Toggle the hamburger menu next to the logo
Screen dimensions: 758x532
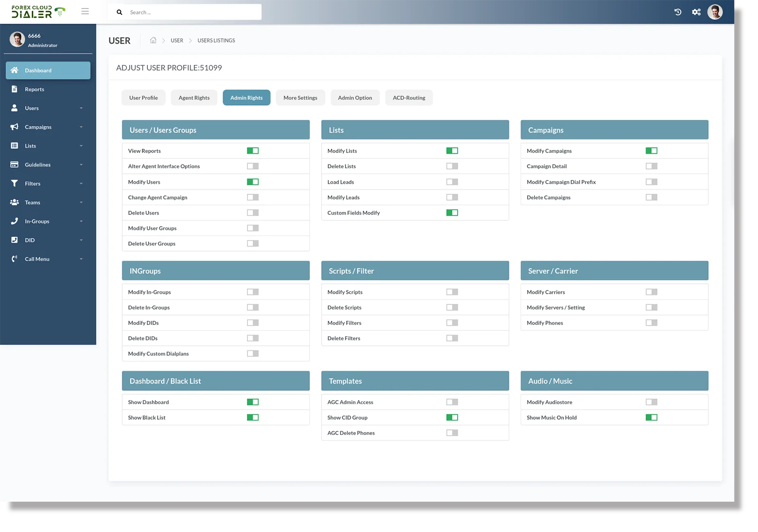click(x=85, y=11)
